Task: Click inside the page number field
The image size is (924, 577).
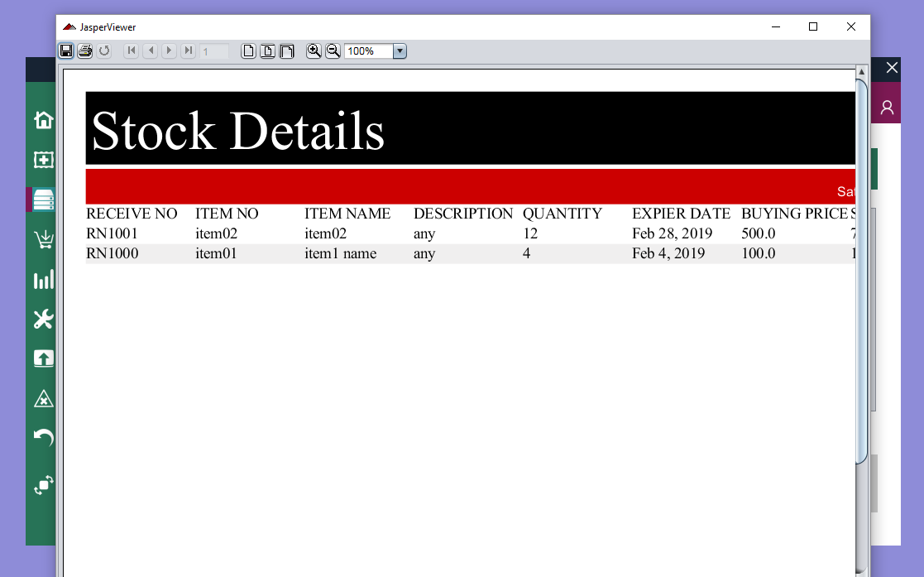Action: click(x=213, y=50)
